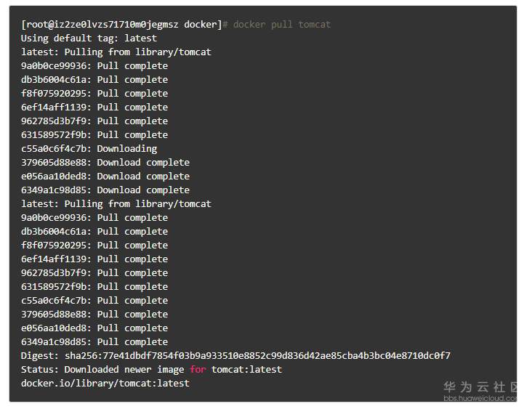
Task: Click the "379605d88e88: Download complete" line
Action: pyautogui.click(x=105, y=163)
